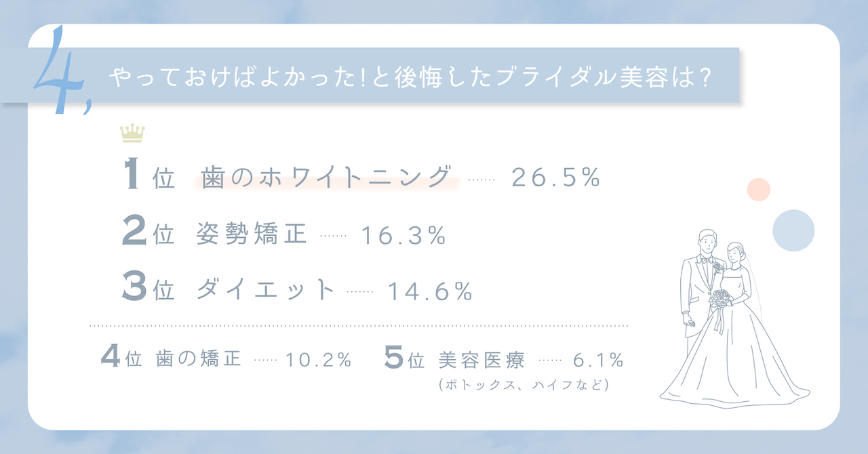Select the 歯の矯正 fourth-place entry
The image size is (868, 454).
(198, 359)
